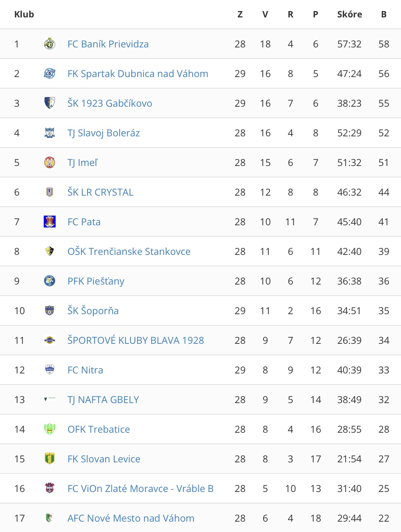Click the B points column header
The image size is (401, 532).
(x=384, y=14)
